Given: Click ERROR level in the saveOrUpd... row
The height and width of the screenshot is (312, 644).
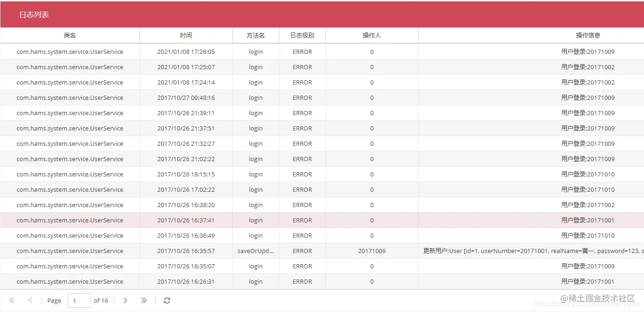Looking at the screenshot, I should pos(302,251).
